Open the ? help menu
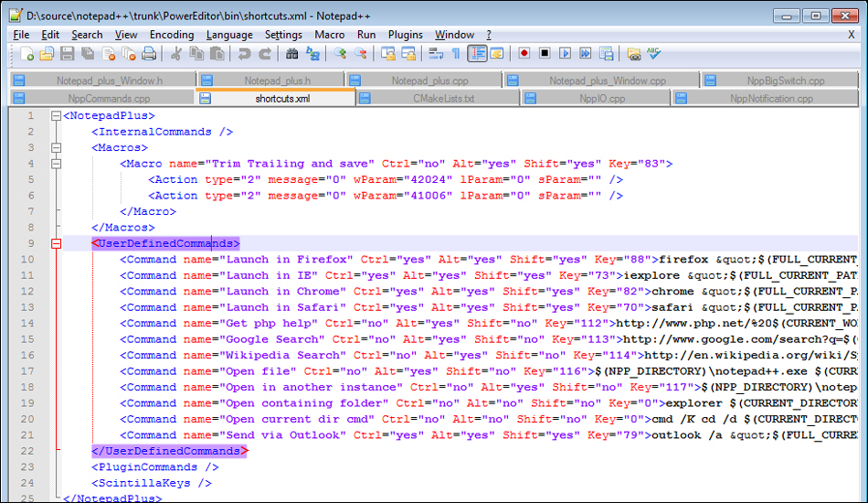Image resolution: width=868 pixels, height=503 pixels. pyautogui.click(x=489, y=35)
